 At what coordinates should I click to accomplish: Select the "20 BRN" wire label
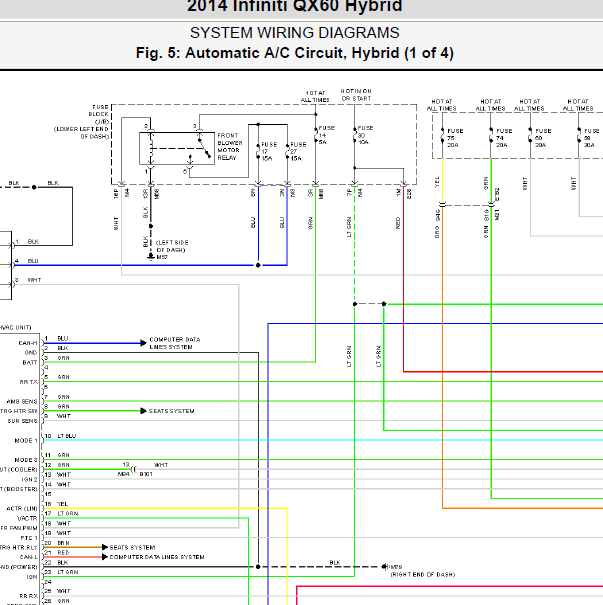pyautogui.click(x=57, y=543)
